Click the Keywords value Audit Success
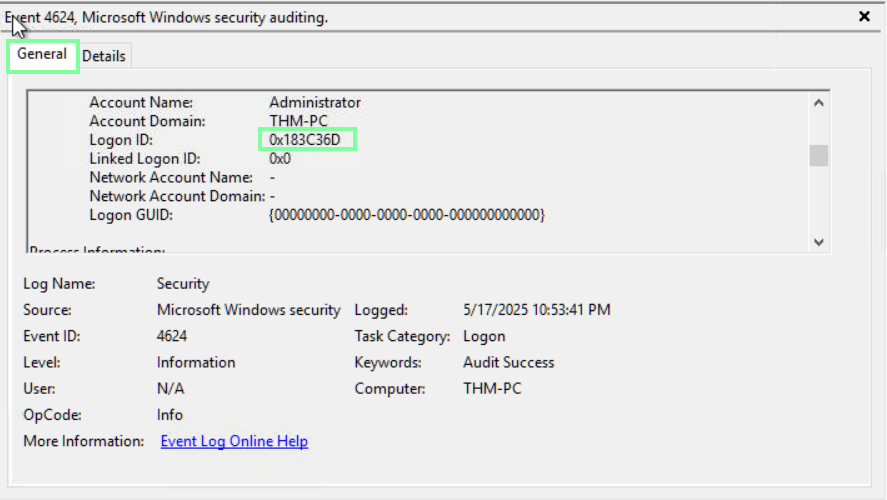Image resolution: width=887 pixels, height=500 pixels. pos(508,362)
